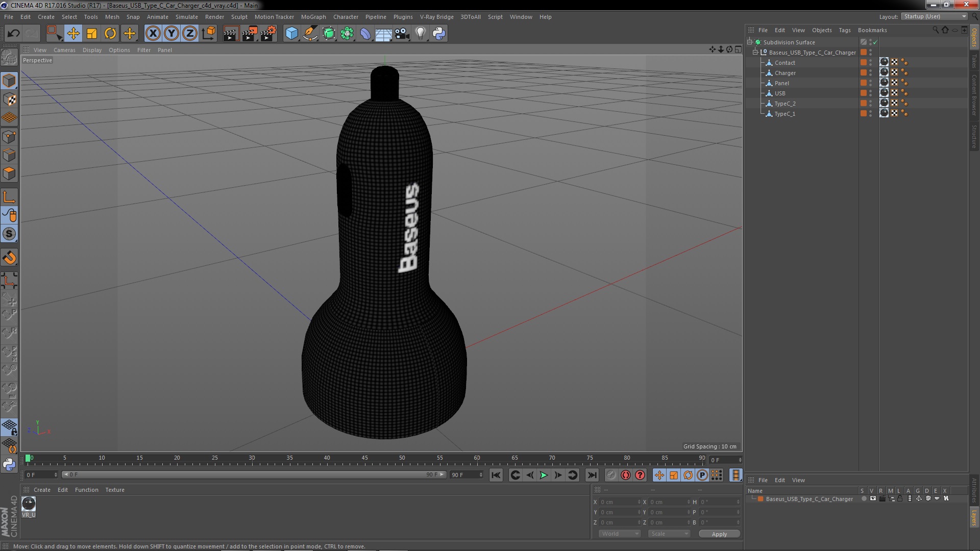Activate the Scale tool
980x551 pixels.
pos(92,34)
